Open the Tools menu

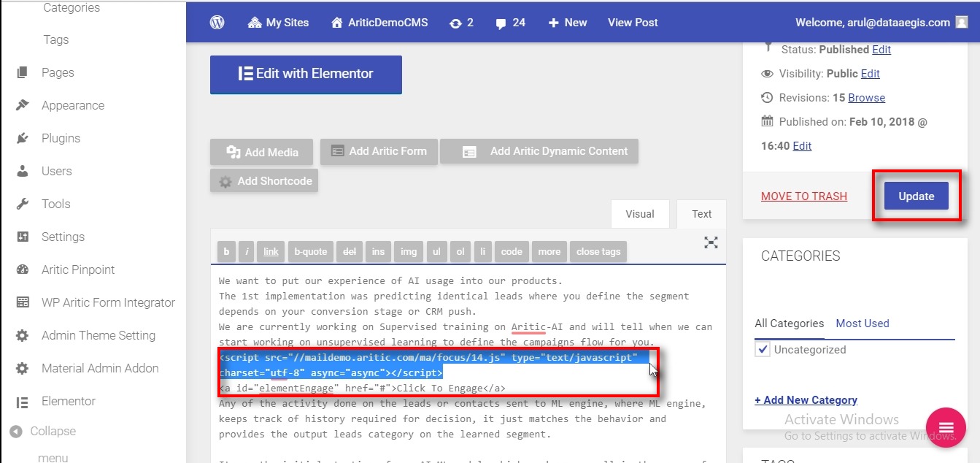click(x=55, y=204)
